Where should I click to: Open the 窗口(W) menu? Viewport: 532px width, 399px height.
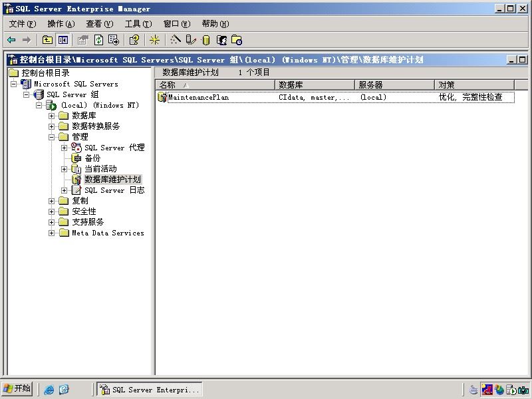(x=177, y=24)
